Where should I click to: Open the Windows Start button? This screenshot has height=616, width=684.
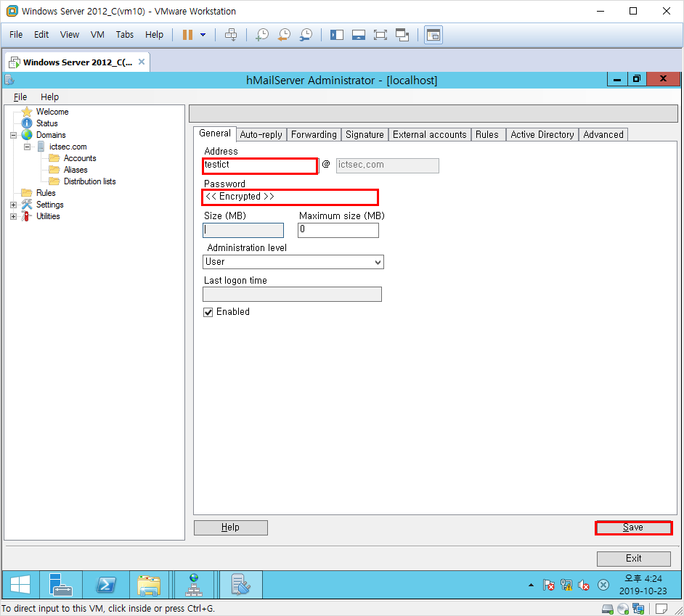point(20,585)
